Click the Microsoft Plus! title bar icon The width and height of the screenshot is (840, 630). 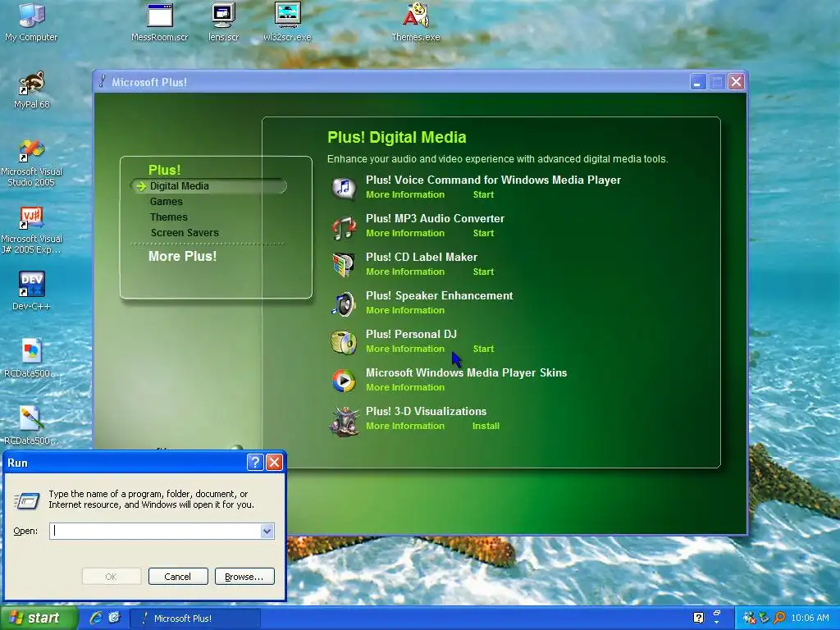pyautogui.click(x=103, y=81)
